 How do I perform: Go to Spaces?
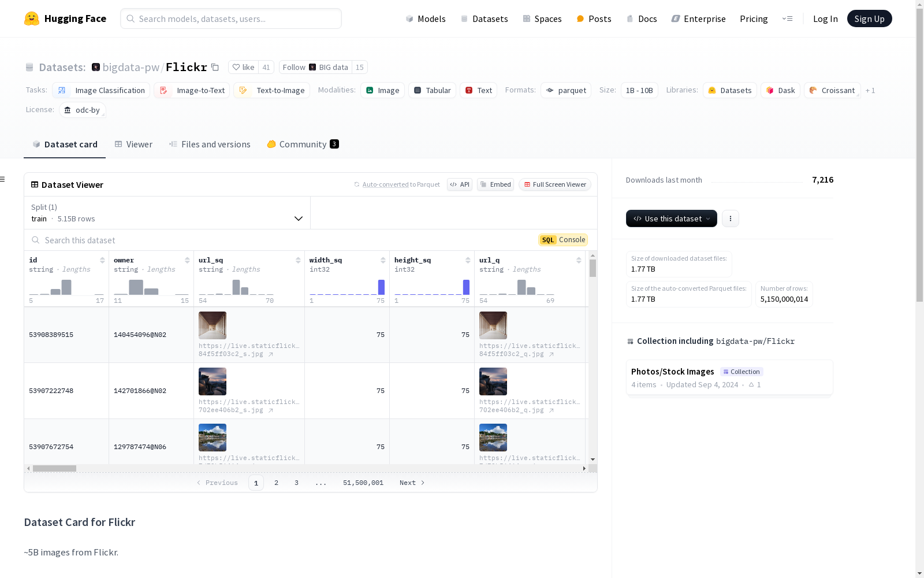click(542, 18)
